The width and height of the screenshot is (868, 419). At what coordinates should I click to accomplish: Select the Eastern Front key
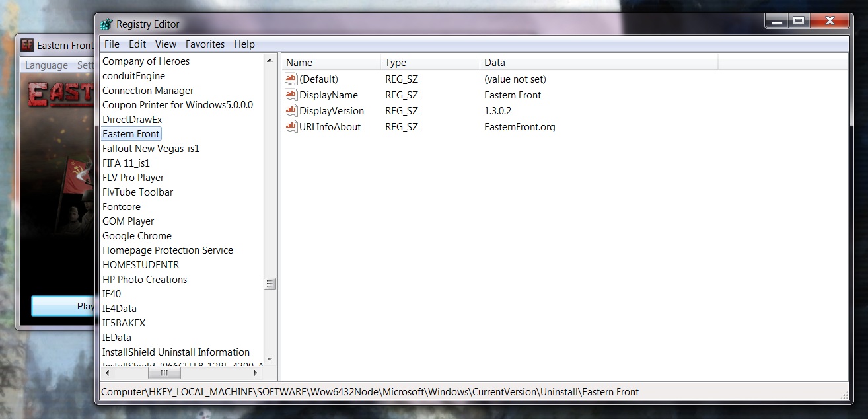[131, 134]
